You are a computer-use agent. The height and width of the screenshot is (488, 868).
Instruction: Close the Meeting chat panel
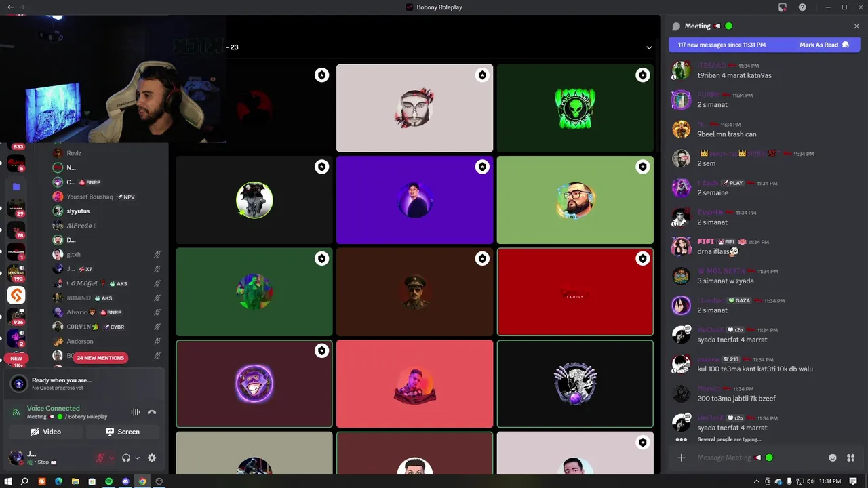tap(856, 26)
